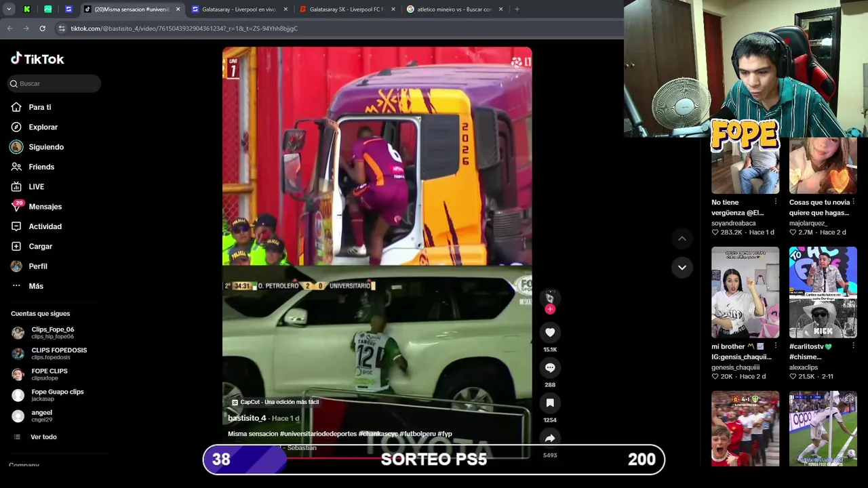Click #universitariodedeportes hashtag
This screenshot has height=488, width=868.
point(318,434)
